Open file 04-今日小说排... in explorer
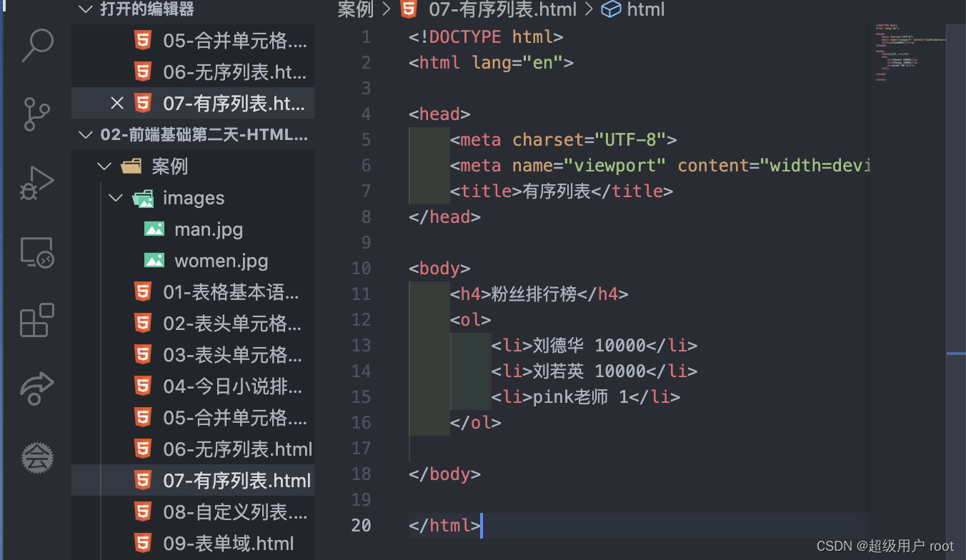The image size is (966, 560). pyautogui.click(x=193, y=386)
